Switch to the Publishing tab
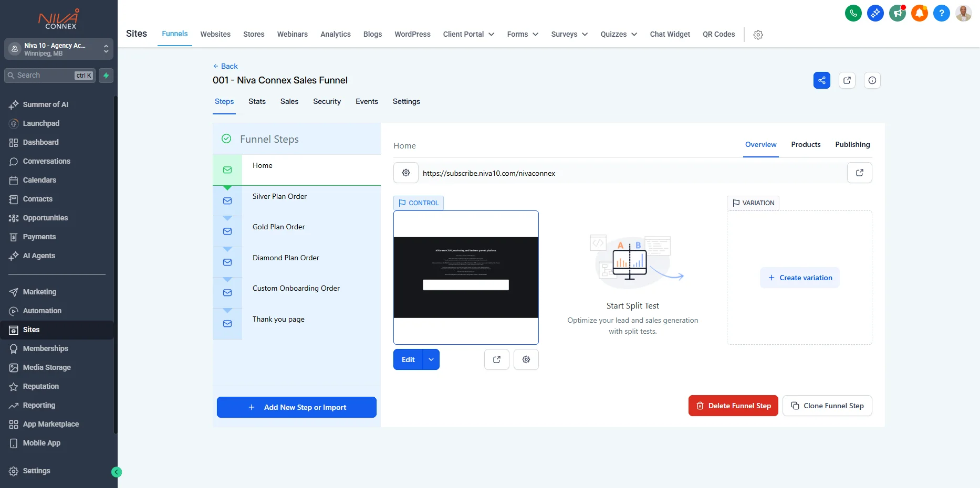 [x=852, y=144]
